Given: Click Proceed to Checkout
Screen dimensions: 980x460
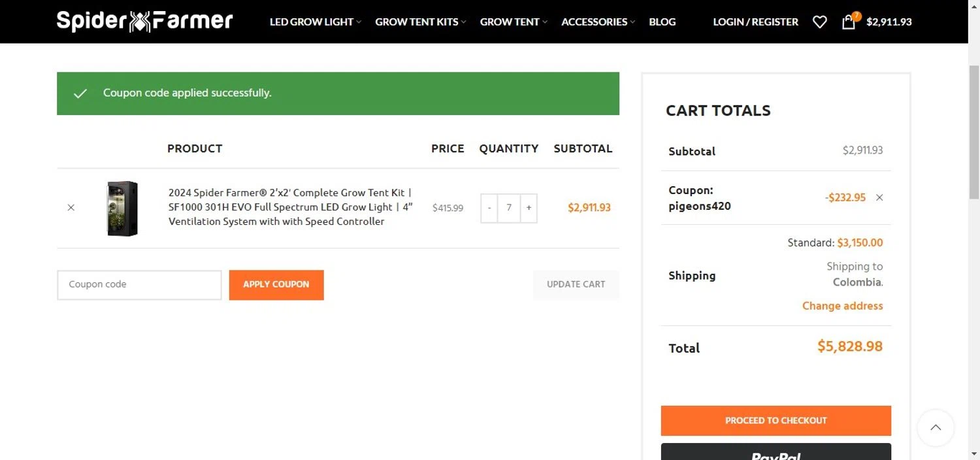Looking at the screenshot, I should point(776,421).
